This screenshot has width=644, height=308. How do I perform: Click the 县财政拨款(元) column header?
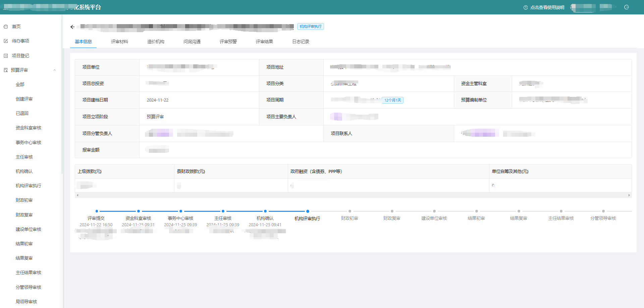tap(231, 171)
